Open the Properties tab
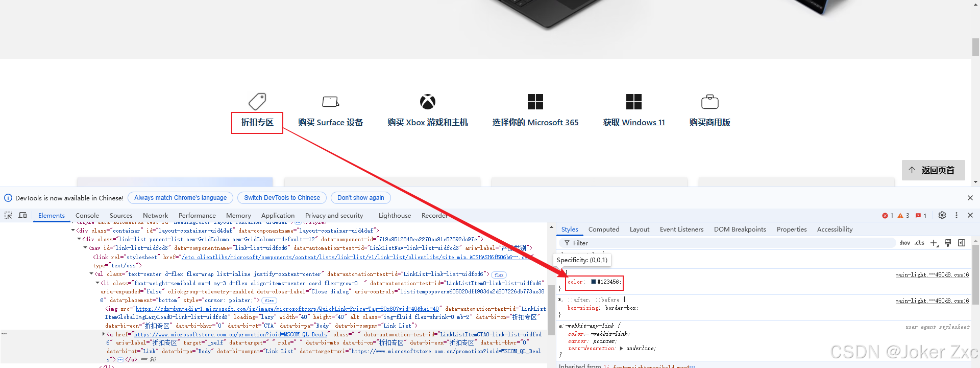The image size is (980, 368). (x=792, y=229)
